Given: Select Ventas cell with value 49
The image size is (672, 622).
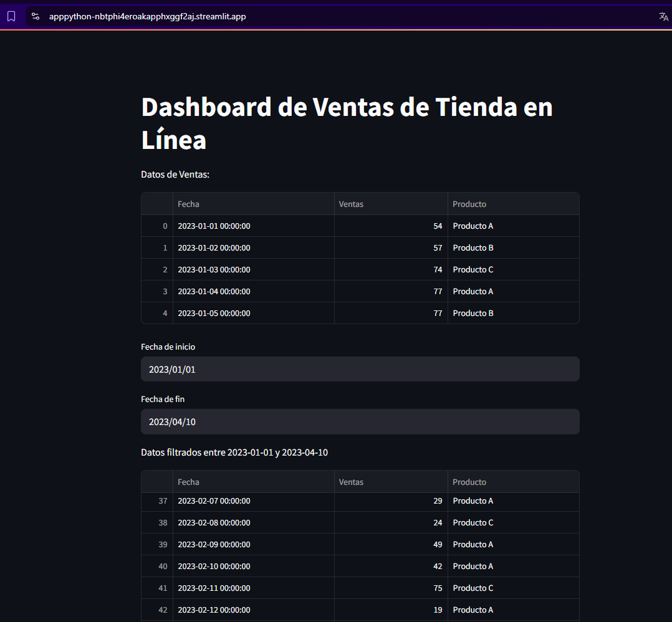Looking at the screenshot, I should tap(391, 545).
